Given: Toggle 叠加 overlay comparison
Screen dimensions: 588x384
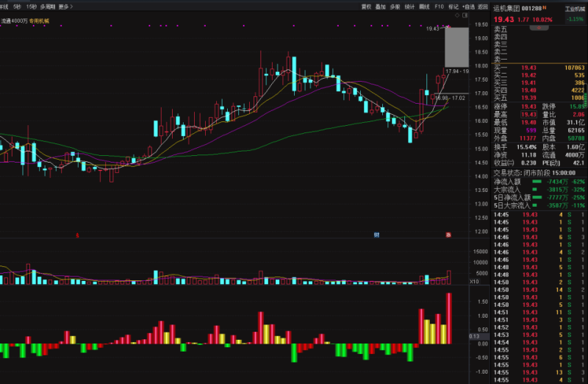Looking at the screenshot, I should tap(380, 7).
